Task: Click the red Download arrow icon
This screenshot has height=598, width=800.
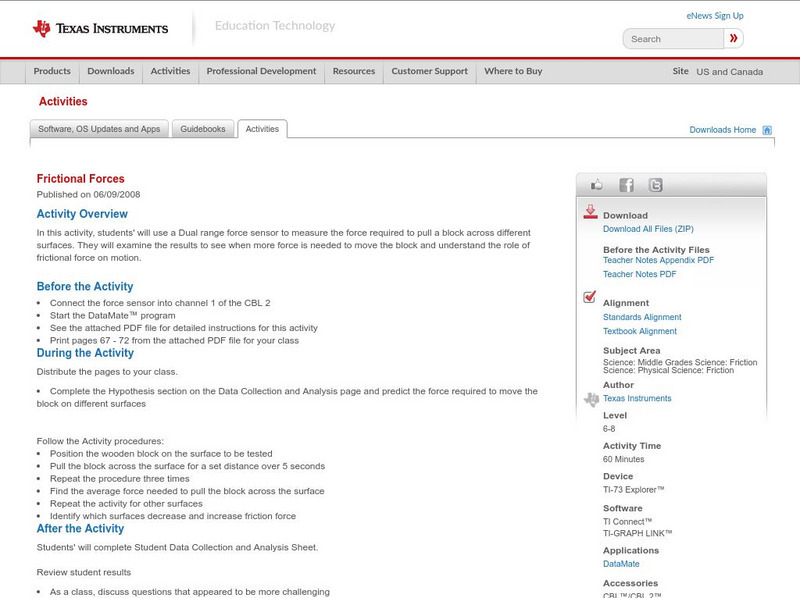Action: 589,211
